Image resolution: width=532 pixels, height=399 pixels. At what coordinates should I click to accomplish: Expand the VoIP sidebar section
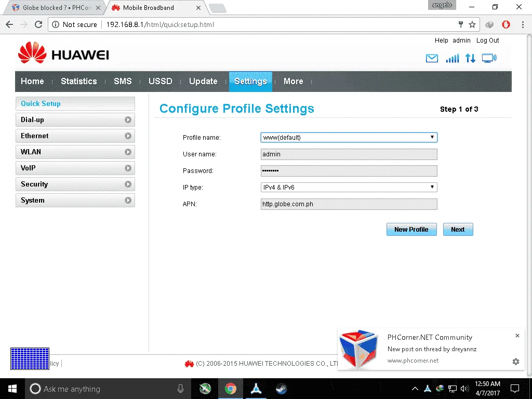[x=75, y=168]
